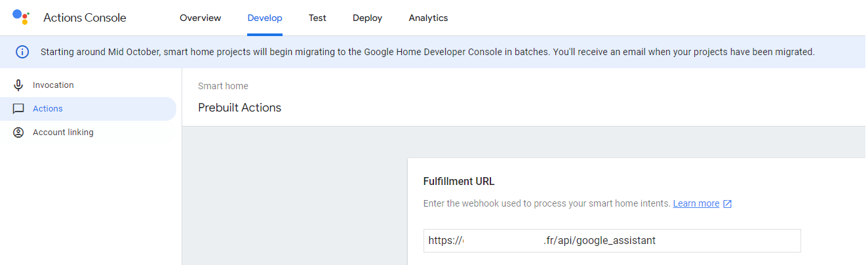The image size is (868, 265).
Task: Click the Prebuilt Actions heading
Action: [x=239, y=108]
